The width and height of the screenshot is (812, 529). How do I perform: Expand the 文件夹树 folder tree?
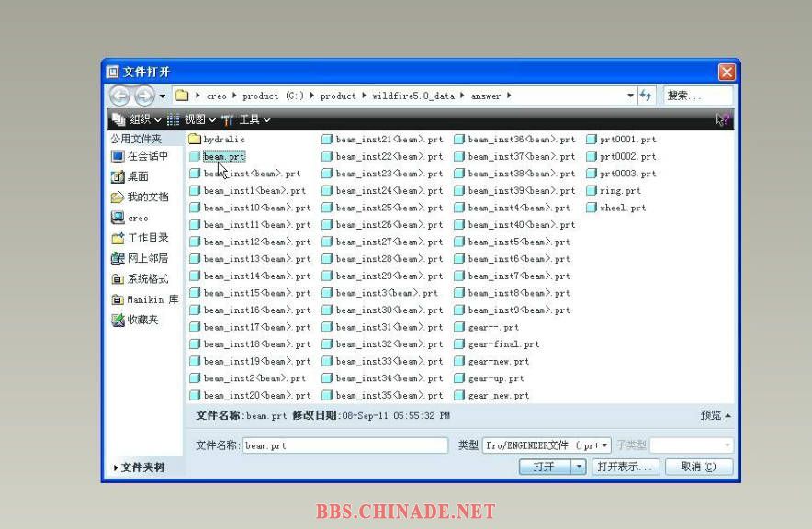click(139, 467)
